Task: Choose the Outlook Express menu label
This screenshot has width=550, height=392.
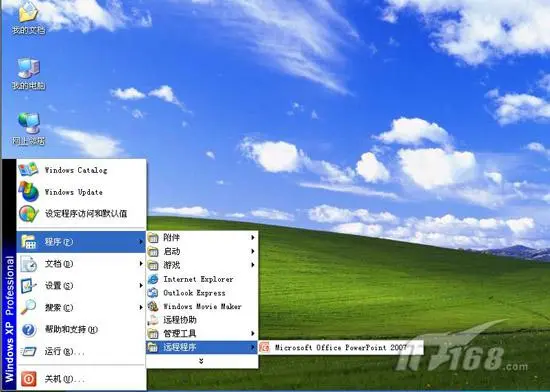Action: [194, 293]
